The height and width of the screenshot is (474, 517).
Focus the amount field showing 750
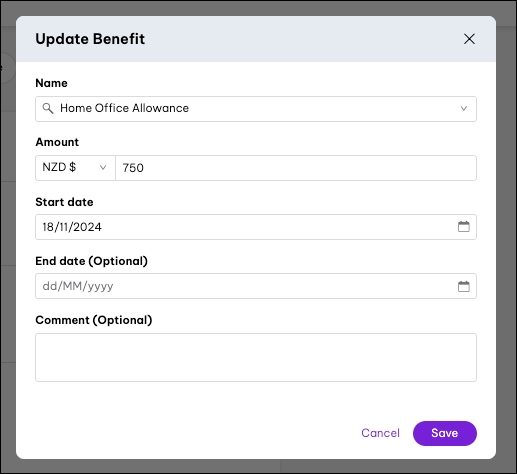[296, 168]
